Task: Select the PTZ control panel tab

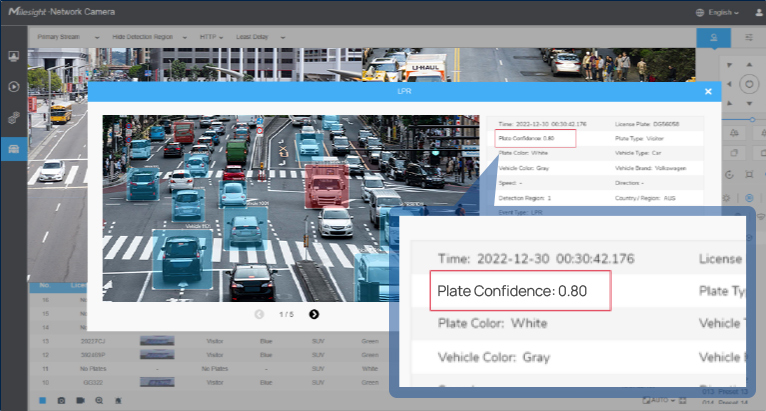Action: click(x=714, y=37)
